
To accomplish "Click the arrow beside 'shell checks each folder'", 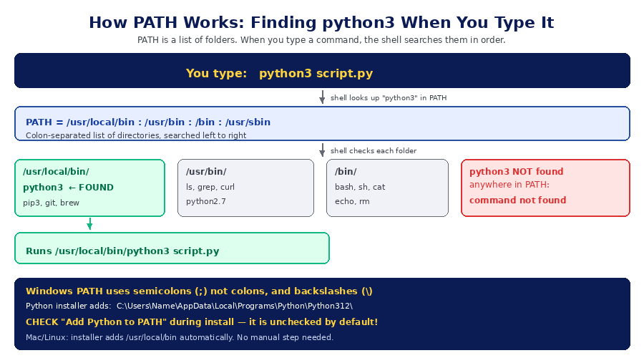I will (322, 150).
